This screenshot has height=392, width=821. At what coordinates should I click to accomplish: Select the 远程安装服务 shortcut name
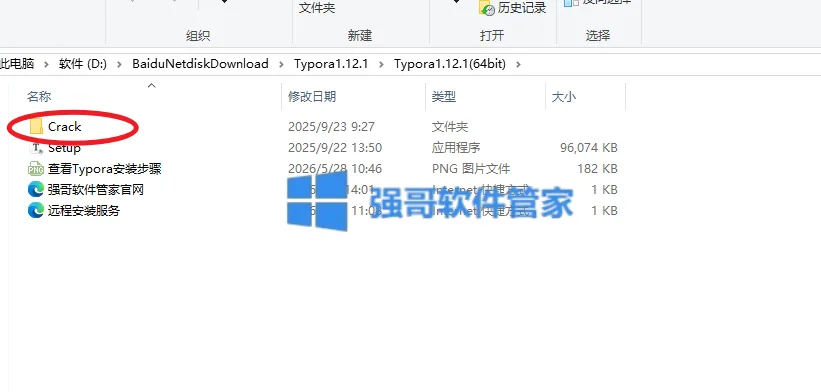(84, 210)
